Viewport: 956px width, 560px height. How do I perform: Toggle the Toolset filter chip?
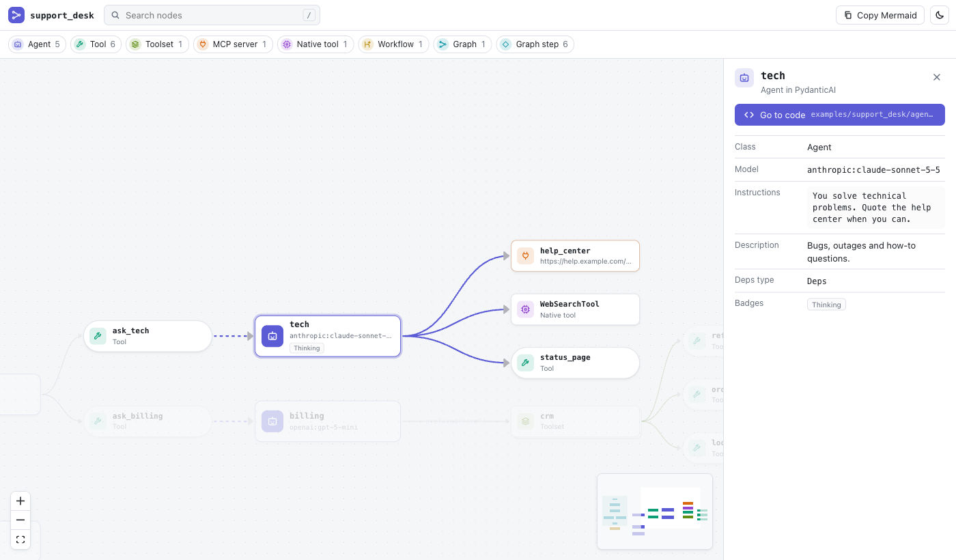coord(157,44)
